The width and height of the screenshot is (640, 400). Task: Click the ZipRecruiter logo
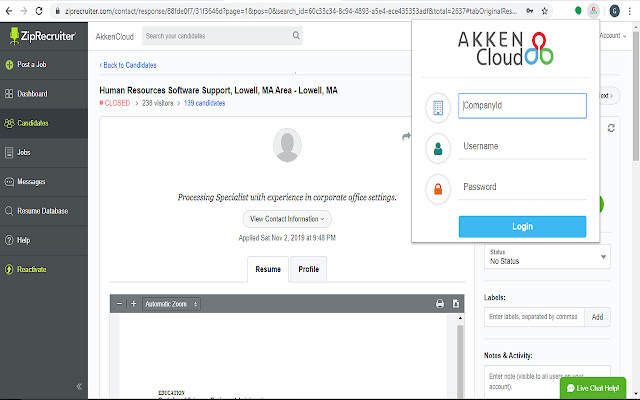pyautogui.click(x=42, y=36)
